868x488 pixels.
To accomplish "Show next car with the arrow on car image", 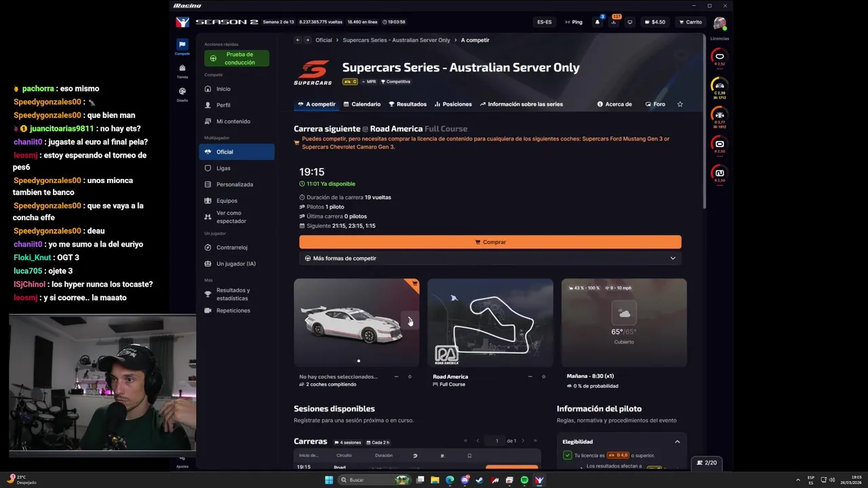I will pos(410,322).
